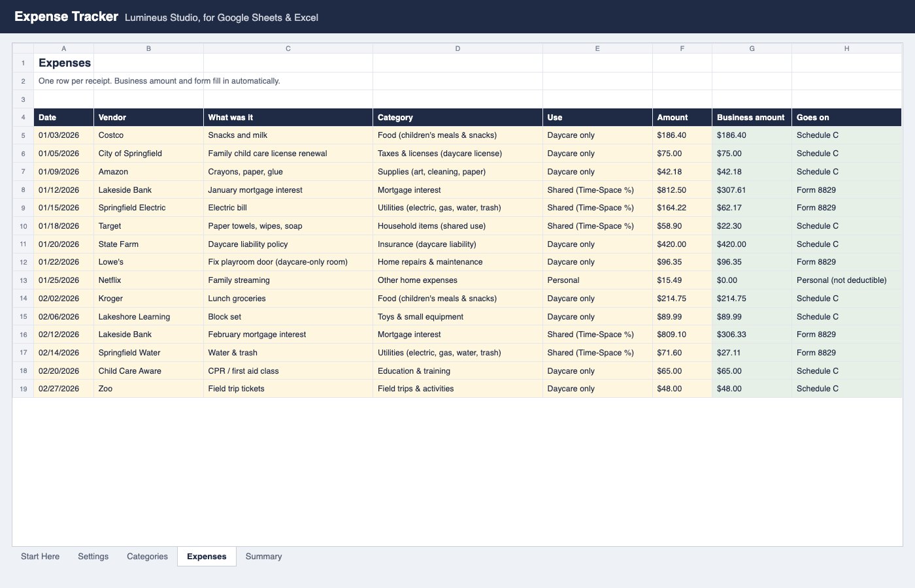Select column D header
This screenshot has width=915, height=588.
coord(457,48)
